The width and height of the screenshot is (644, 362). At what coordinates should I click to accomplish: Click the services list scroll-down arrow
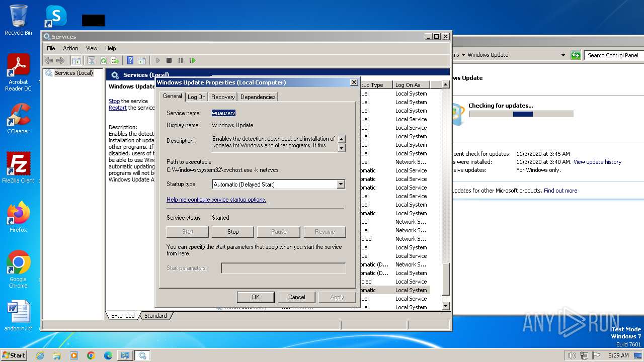click(x=445, y=306)
